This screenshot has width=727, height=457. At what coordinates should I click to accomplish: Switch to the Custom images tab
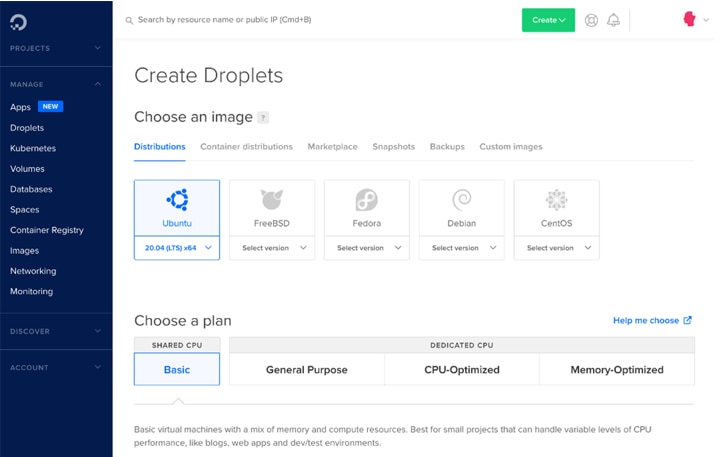click(511, 147)
